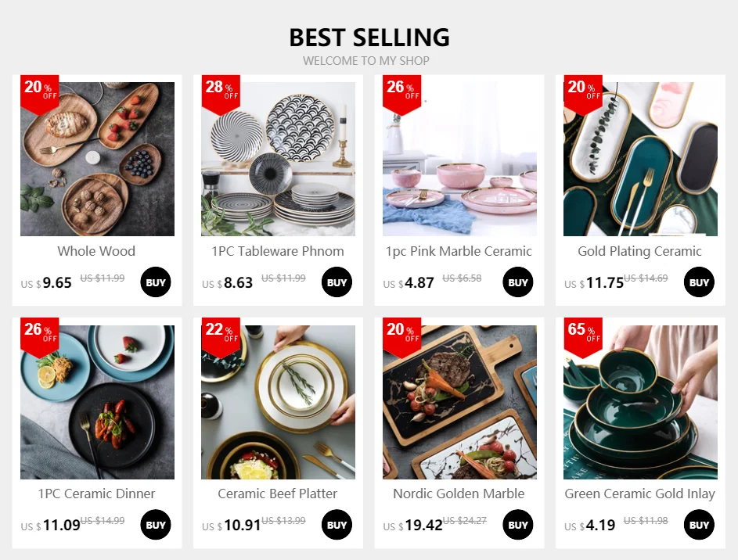Screen dimensions: 738x560
Task: Open the pink marble bowls product image
Action: point(459,159)
